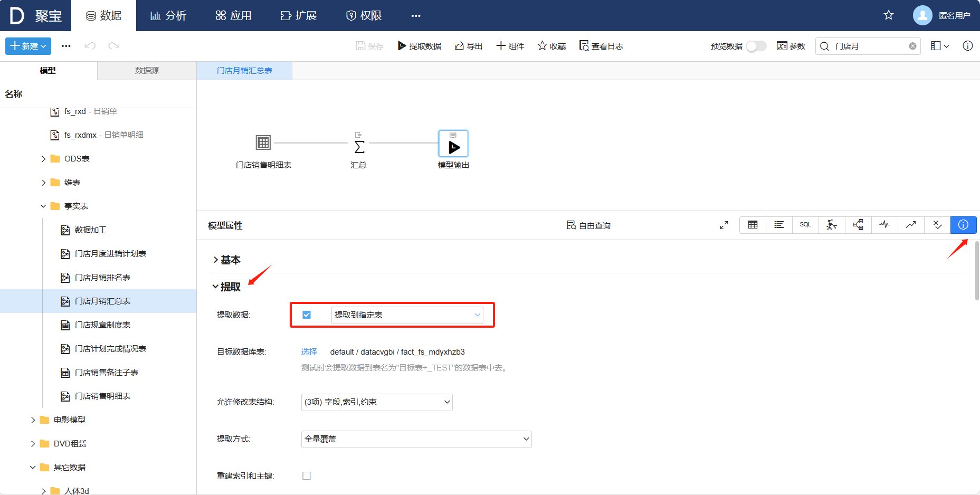Screen dimensions: 980x495
Task: Expand the DVD租赁 folder
Action: tap(33, 444)
